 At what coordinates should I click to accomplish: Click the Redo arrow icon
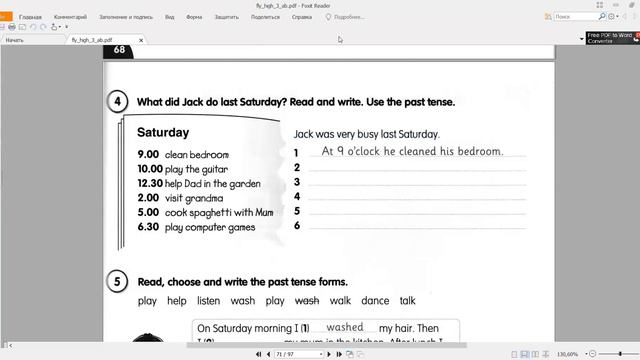(x=43, y=27)
